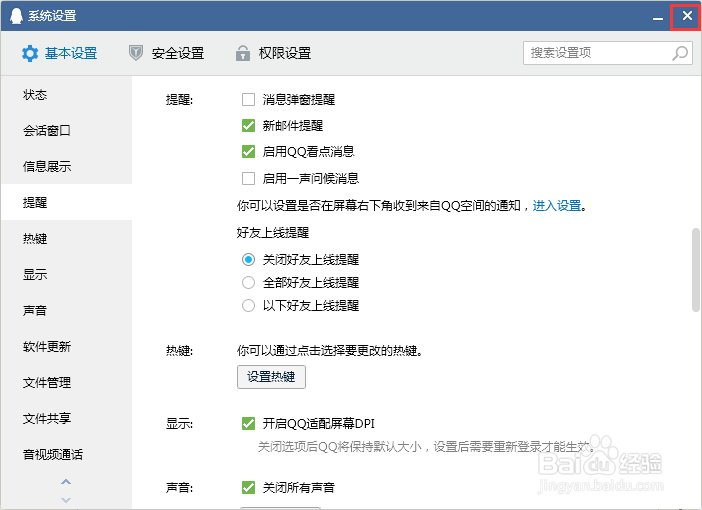
Task: Click the QQ penguin logo in title bar
Action: [x=16, y=16]
